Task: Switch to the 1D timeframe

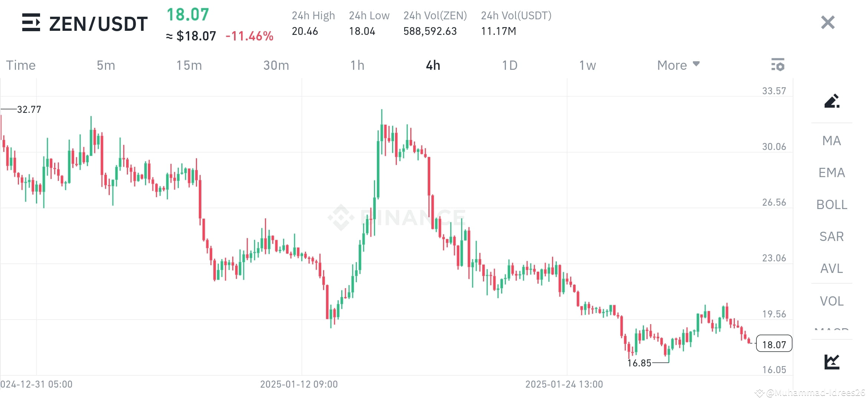Action: [x=510, y=65]
